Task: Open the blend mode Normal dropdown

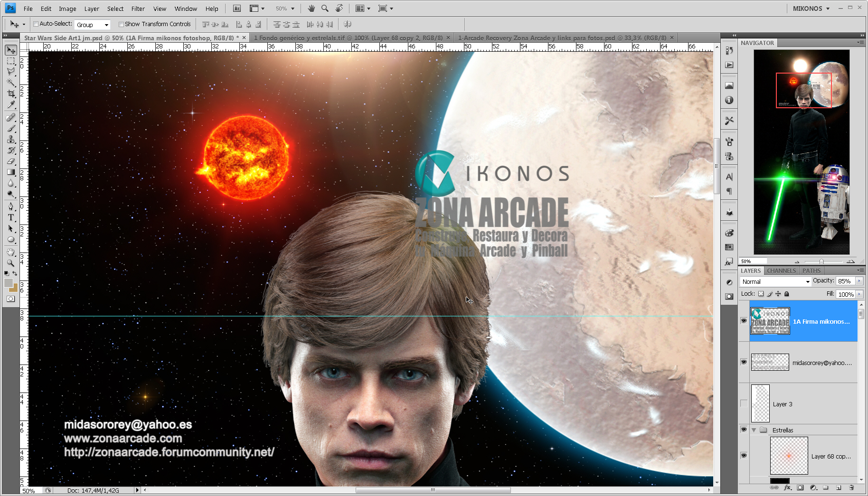Action: (775, 281)
